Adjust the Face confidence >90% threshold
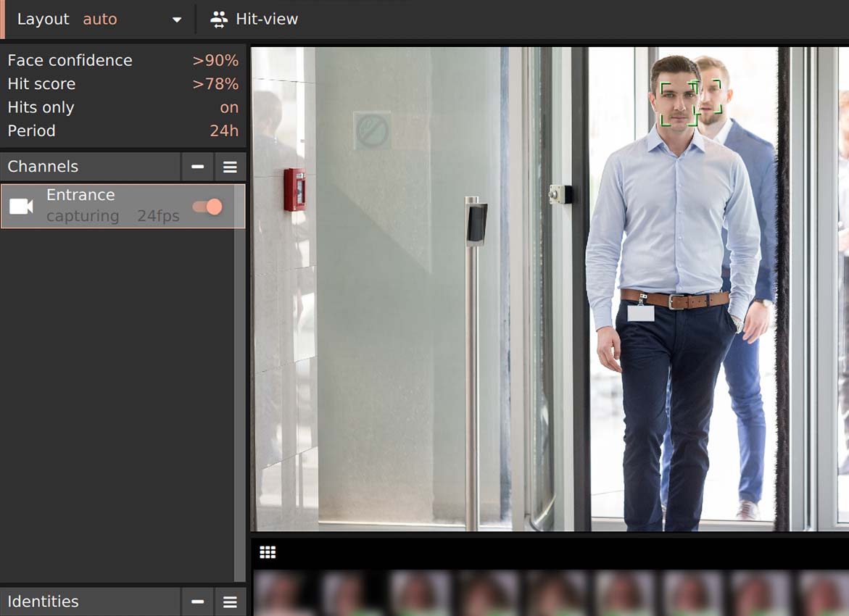This screenshot has width=849, height=616. coord(215,60)
